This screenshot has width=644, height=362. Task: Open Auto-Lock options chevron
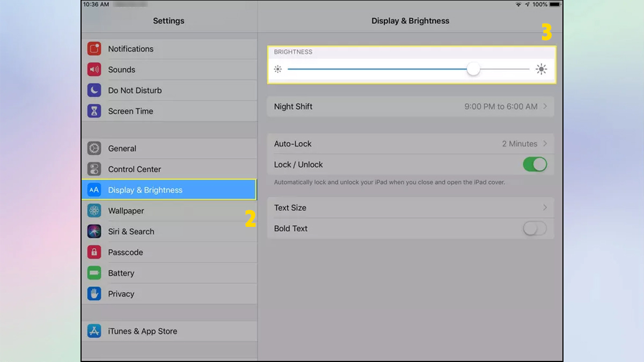click(x=545, y=144)
